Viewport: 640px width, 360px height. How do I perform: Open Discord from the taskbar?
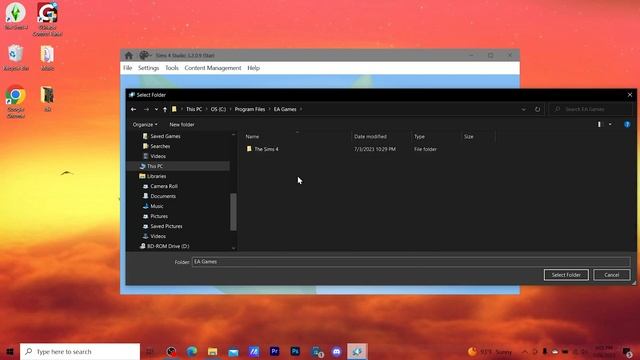tap(336, 351)
